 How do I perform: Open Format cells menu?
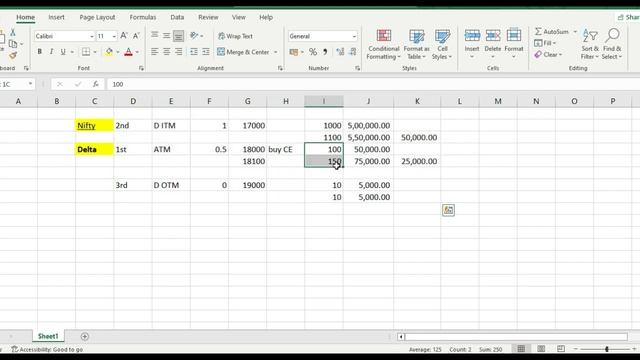[x=514, y=44]
